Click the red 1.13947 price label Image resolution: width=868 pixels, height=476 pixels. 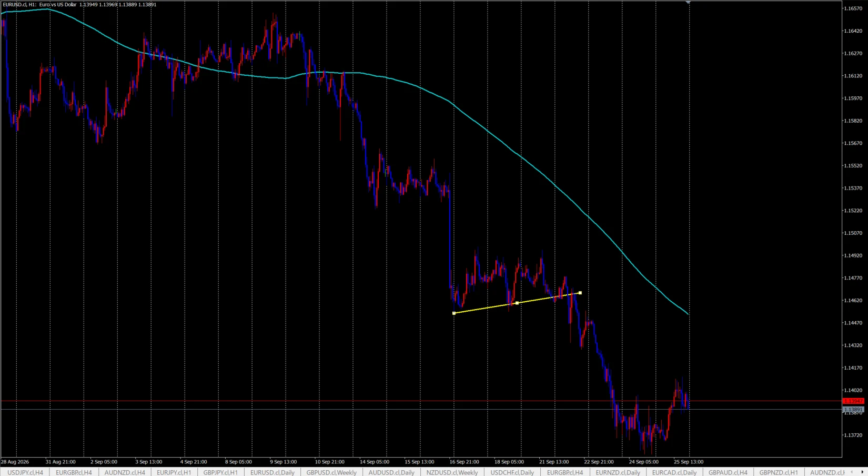(853, 401)
